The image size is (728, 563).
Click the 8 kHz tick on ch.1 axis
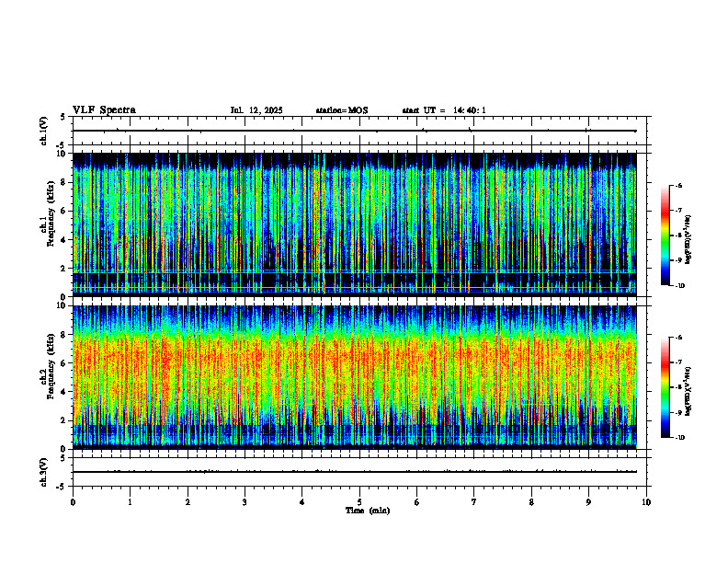tap(64, 182)
